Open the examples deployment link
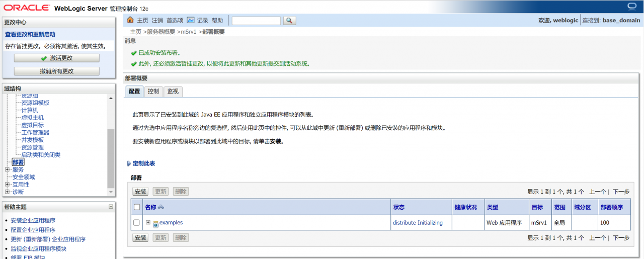The height and width of the screenshot is (259, 644). 171,222
